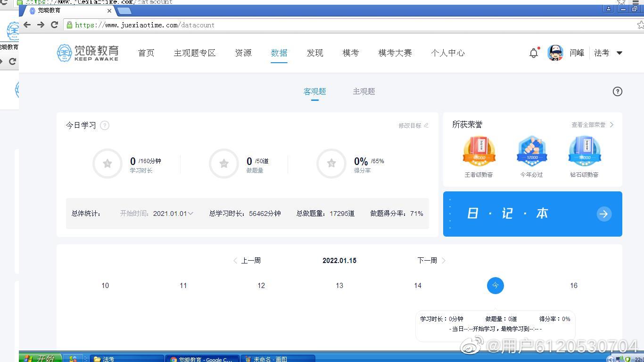
Task: Select day 10 in the week calendar
Action: (x=105, y=286)
